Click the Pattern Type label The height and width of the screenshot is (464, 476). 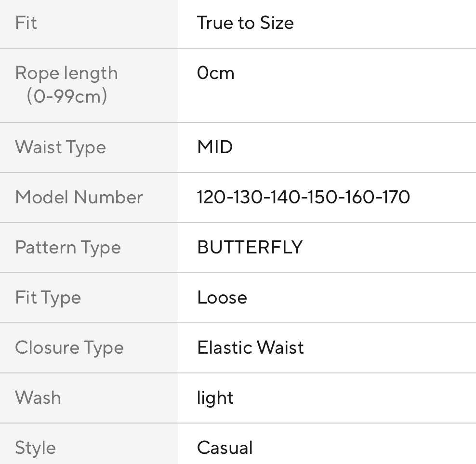click(68, 247)
